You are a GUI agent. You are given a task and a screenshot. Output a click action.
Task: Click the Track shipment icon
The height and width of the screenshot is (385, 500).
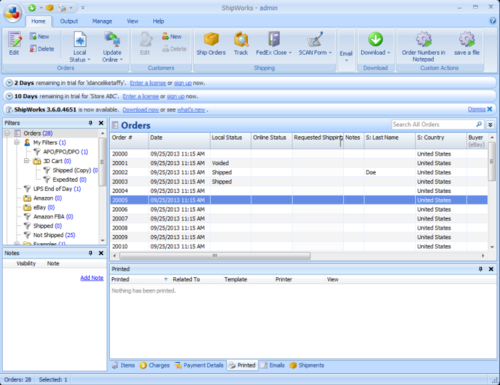tap(241, 43)
